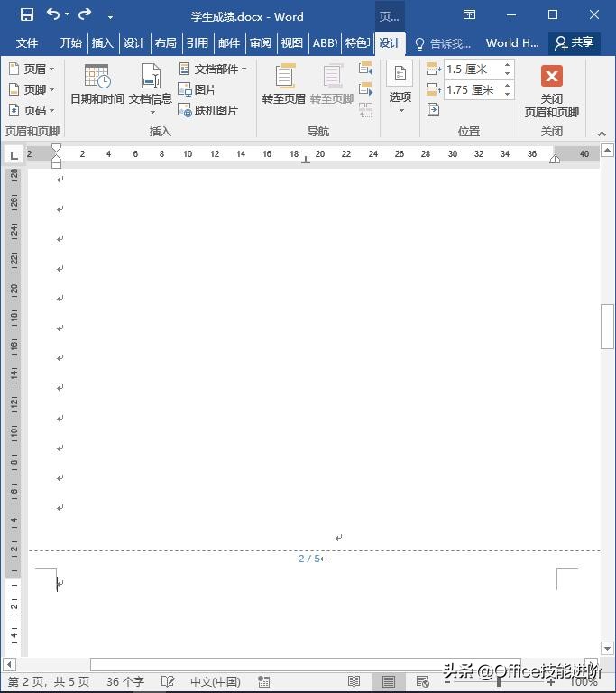Click the previous section navigation icon
This screenshot has height=693, width=616.
coord(365,69)
